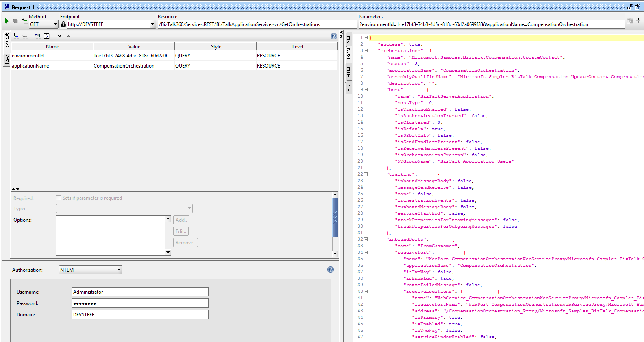This screenshot has height=342, width=644.
Task: Click the gray cancel request stop button
Action: tap(15, 21)
